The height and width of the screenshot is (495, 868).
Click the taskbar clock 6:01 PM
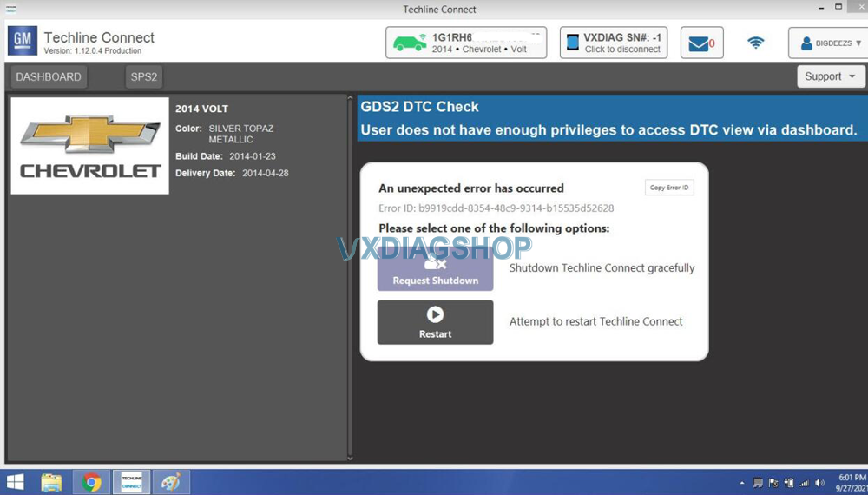(852, 478)
